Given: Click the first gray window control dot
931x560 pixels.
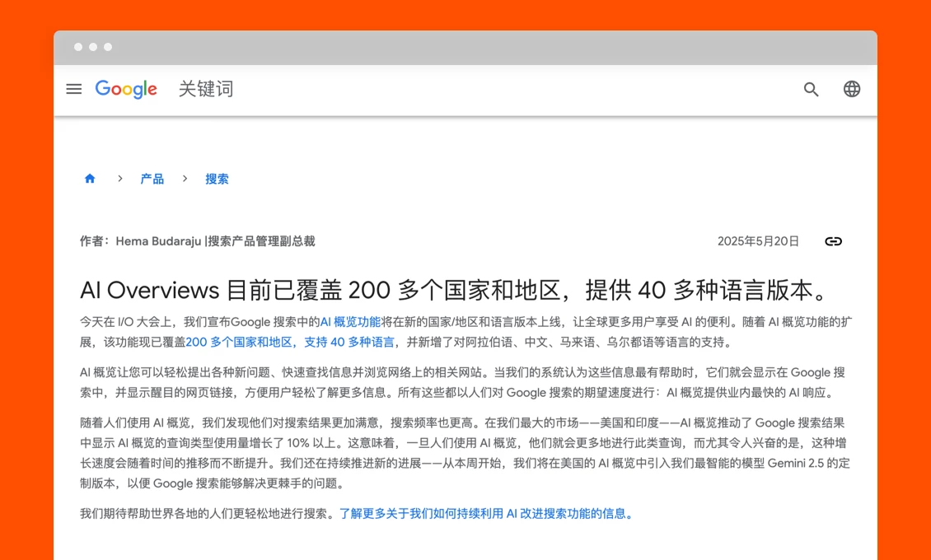Looking at the screenshot, I should coord(78,47).
